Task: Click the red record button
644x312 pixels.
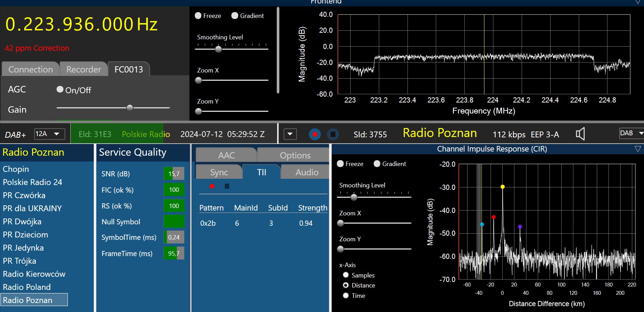Action: [314, 134]
